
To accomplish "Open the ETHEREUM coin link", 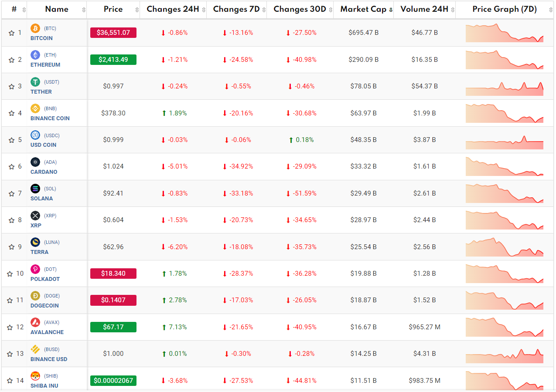I will [x=45, y=65].
